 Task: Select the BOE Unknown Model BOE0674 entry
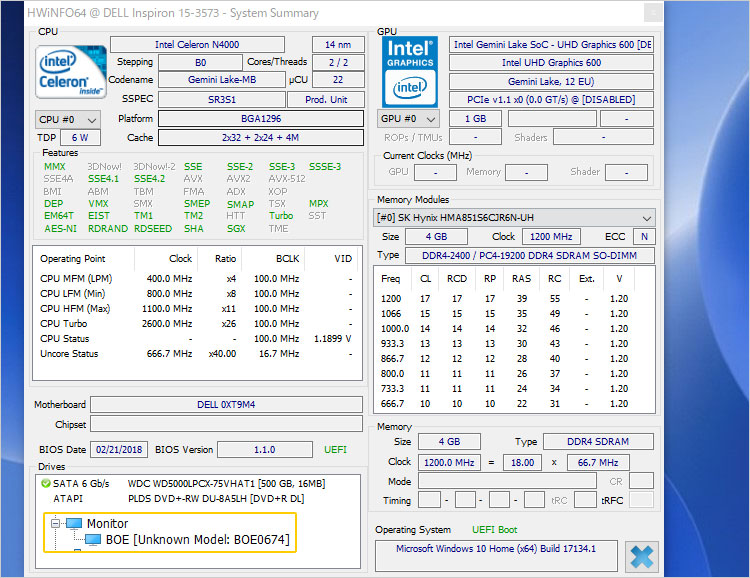click(198, 540)
